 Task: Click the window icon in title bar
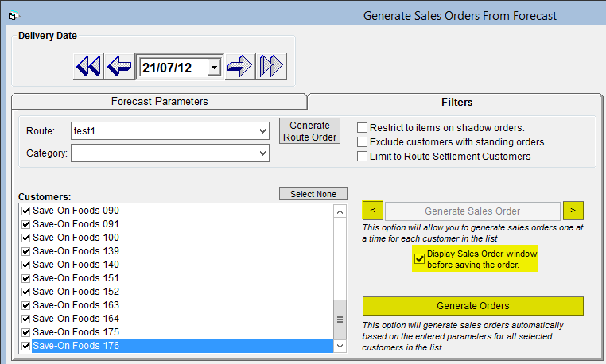[x=14, y=16]
